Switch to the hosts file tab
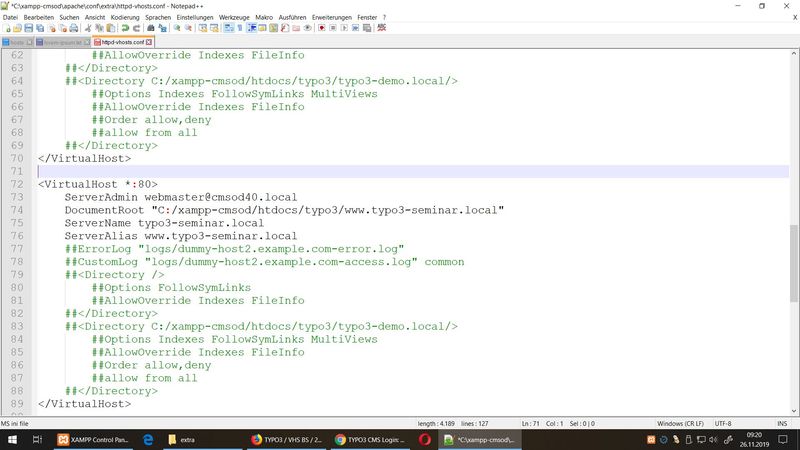 (x=16, y=42)
